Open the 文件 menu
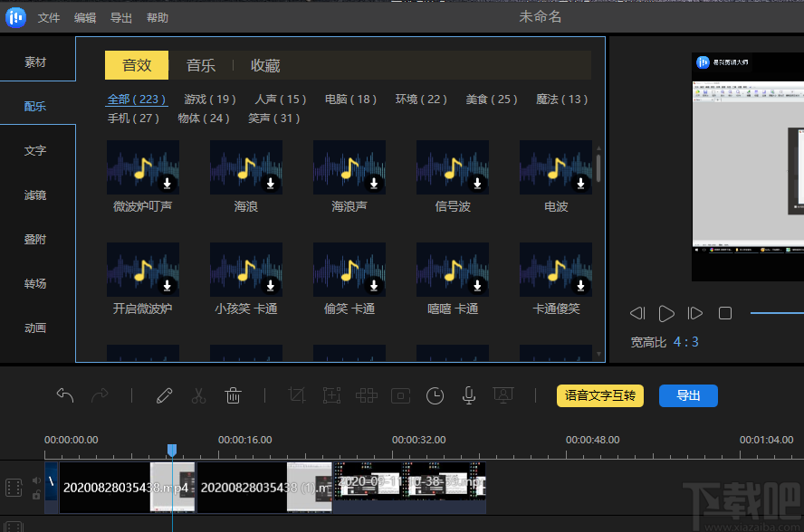The height and width of the screenshot is (532, 804). (49, 18)
